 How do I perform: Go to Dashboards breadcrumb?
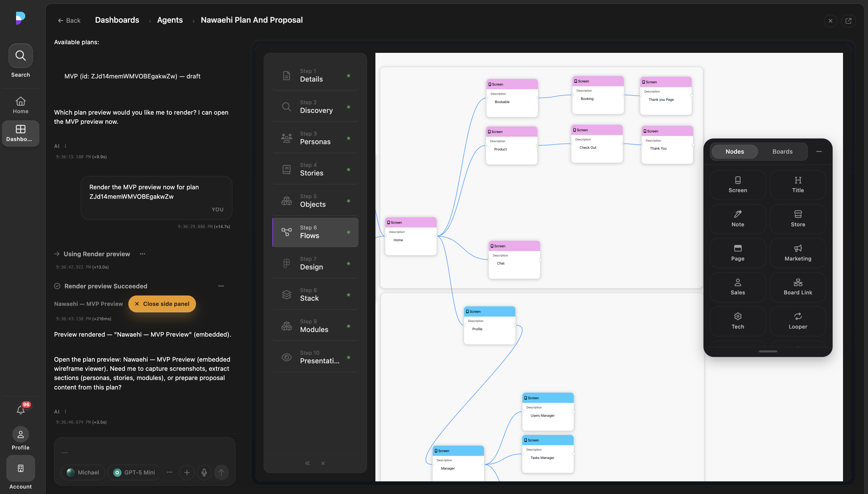(x=117, y=20)
